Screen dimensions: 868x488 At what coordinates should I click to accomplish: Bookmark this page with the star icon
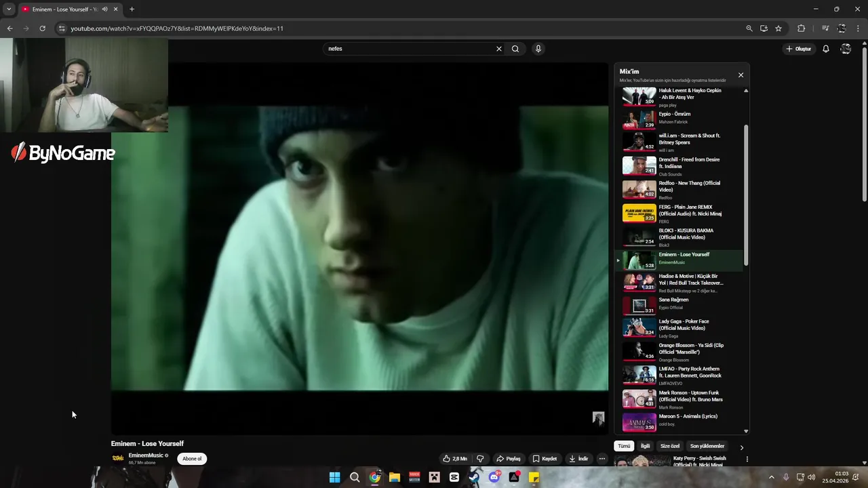point(778,28)
